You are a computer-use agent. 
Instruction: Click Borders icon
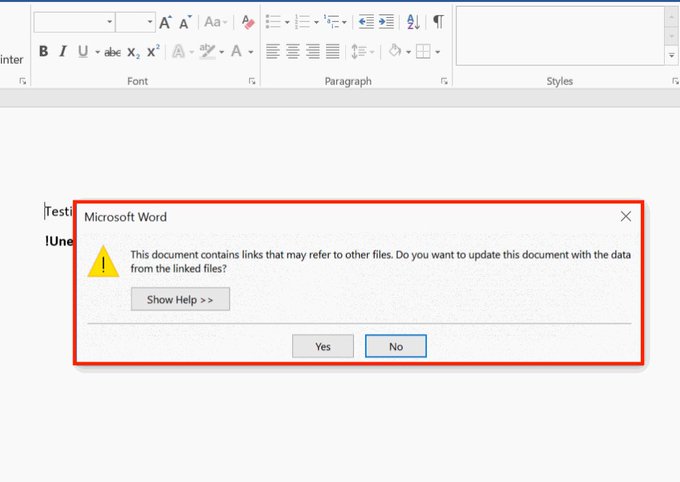pos(423,52)
